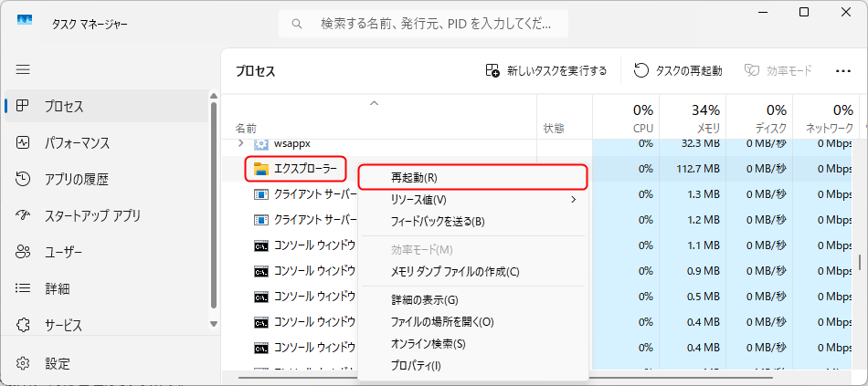868x386 pixels.
Task: Choose 再起動(R) from the context menu
Action: coord(472,178)
